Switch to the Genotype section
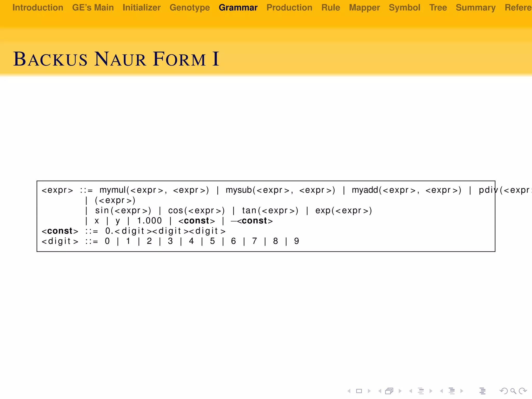 coord(190,8)
